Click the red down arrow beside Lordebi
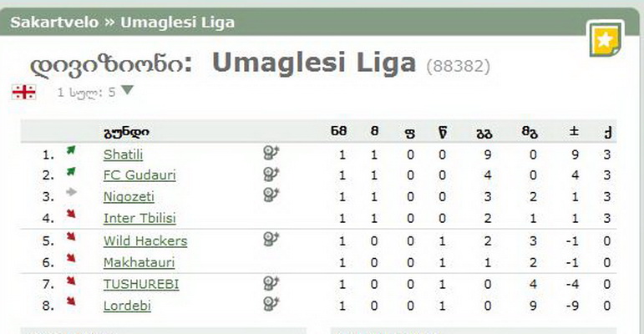 click(x=71, y=301)
